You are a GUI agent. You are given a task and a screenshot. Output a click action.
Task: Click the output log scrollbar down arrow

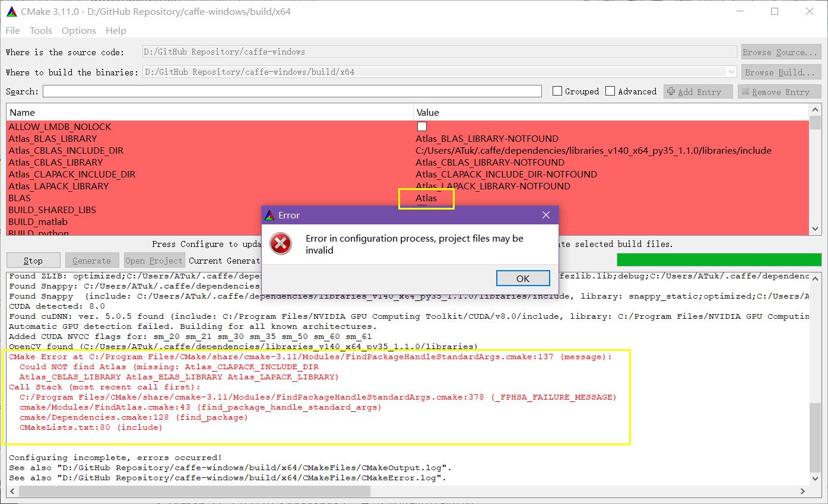click(815, 478)
